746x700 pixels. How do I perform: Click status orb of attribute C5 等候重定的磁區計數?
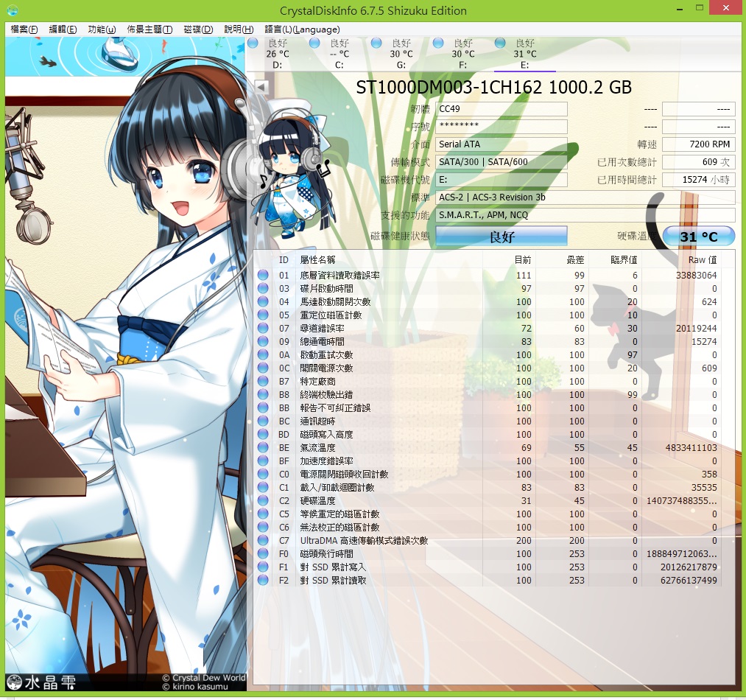click(263, 514)
